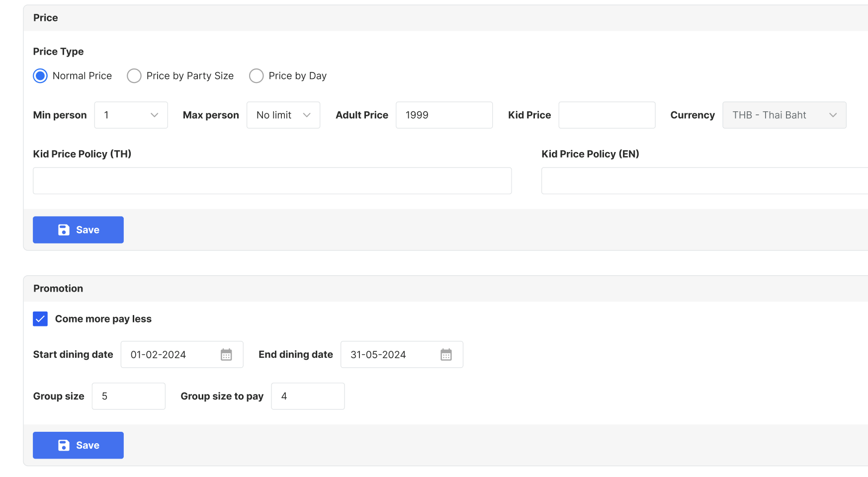The image size is (868, 477).
Task: Click the Start dining date text field
Action: [169, 355]
